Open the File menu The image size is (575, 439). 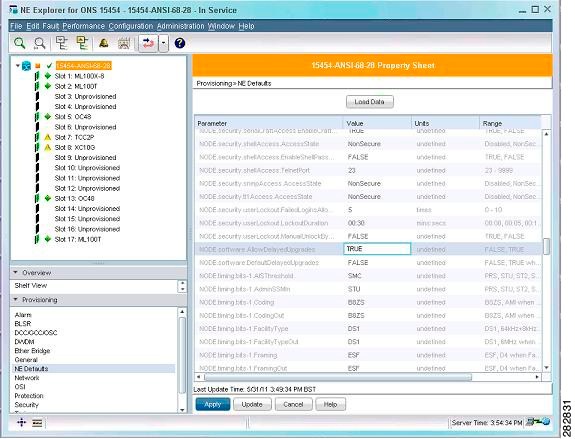[x=16, y=26]
